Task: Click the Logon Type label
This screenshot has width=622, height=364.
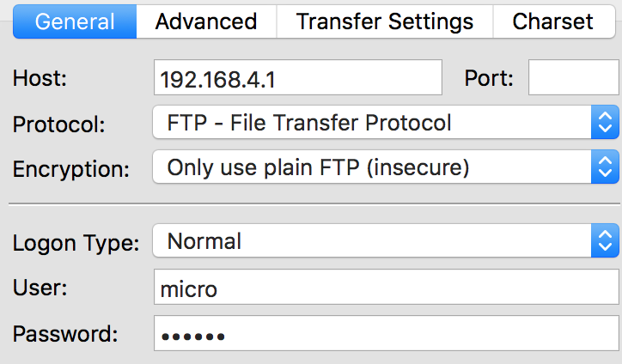Action: [x=76, y=243]
